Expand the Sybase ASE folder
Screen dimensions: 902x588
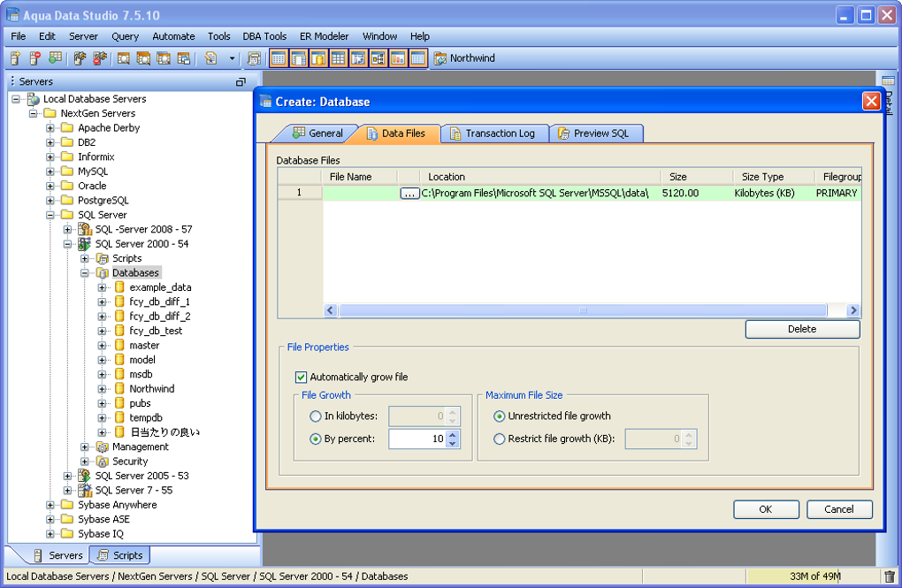(x=50, y=520)
